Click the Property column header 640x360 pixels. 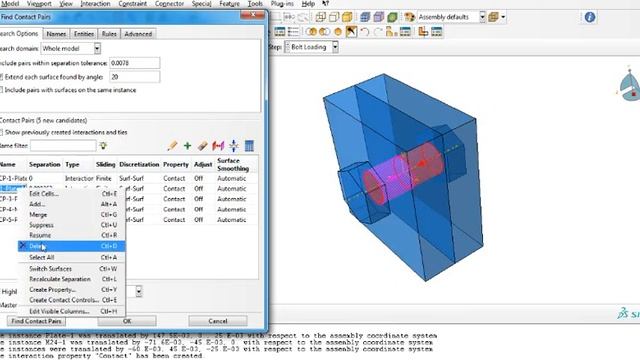pos(176,164)
